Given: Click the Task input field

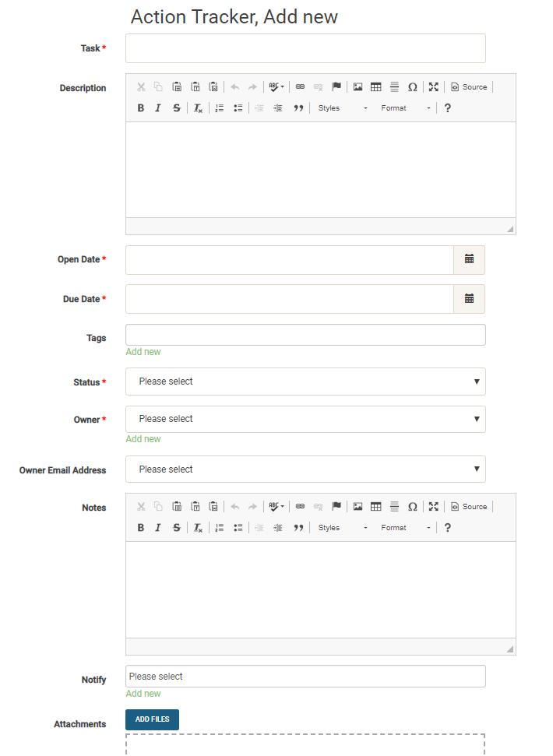Looking at the screenshot, I should coord(305,48).
